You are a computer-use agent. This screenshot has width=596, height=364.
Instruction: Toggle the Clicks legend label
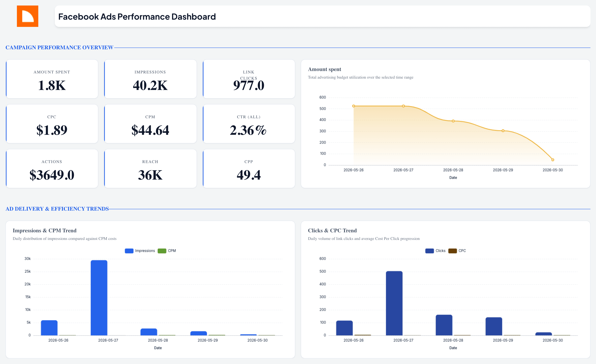click(440, 251)
